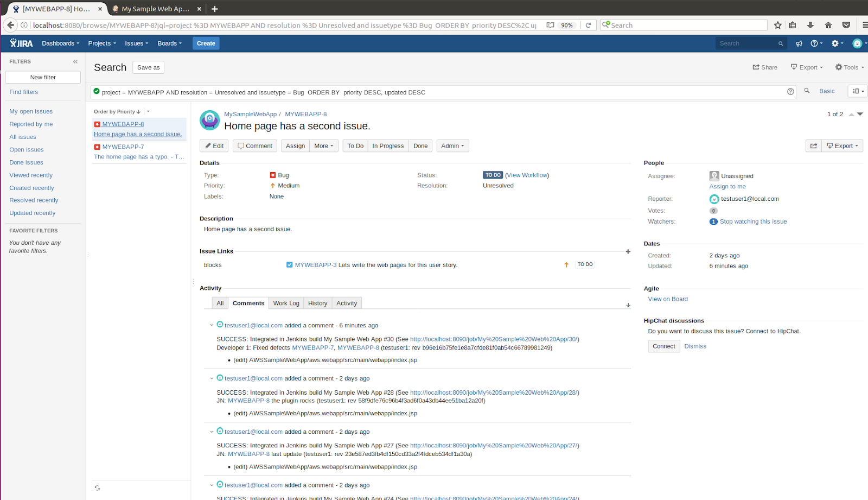Open the Tools dropdown at top right
This screenshot has width=868, height=500.
[850, 67]
